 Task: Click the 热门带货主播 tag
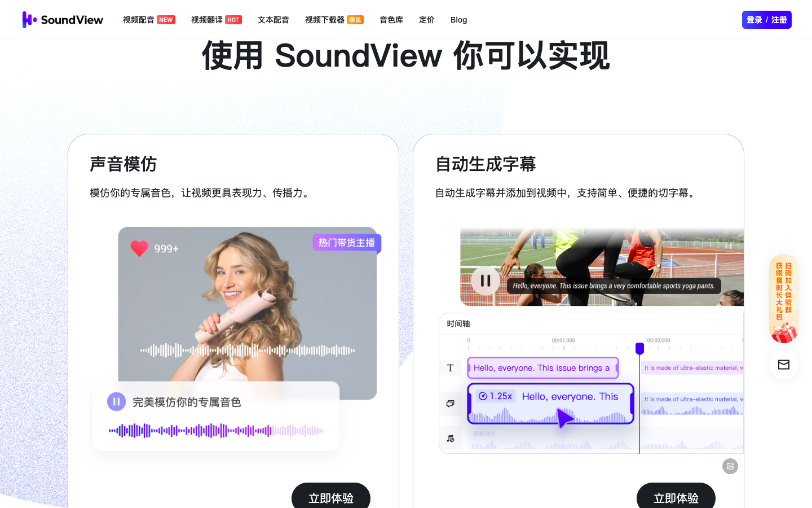[347, 243]
